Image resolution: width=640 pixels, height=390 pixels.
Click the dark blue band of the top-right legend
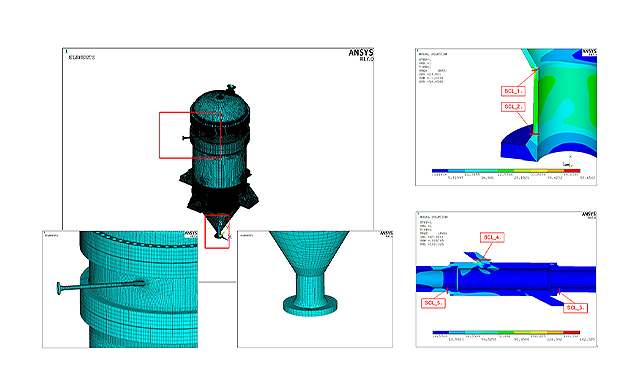[x=440, y=171]
